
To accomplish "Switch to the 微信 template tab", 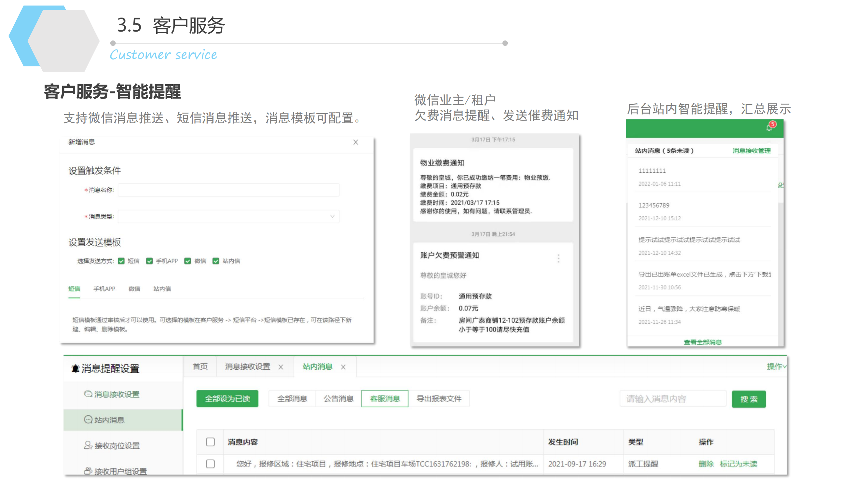I will click(x=134, y=289).
